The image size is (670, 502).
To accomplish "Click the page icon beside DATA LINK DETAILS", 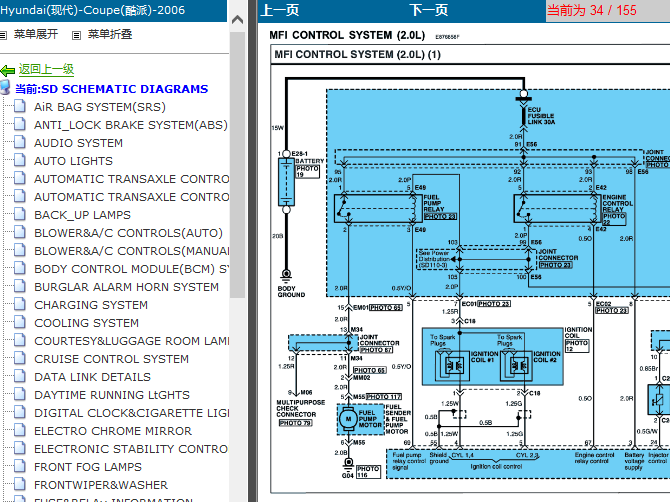I will pyautogui.click(x=19, y=376).
